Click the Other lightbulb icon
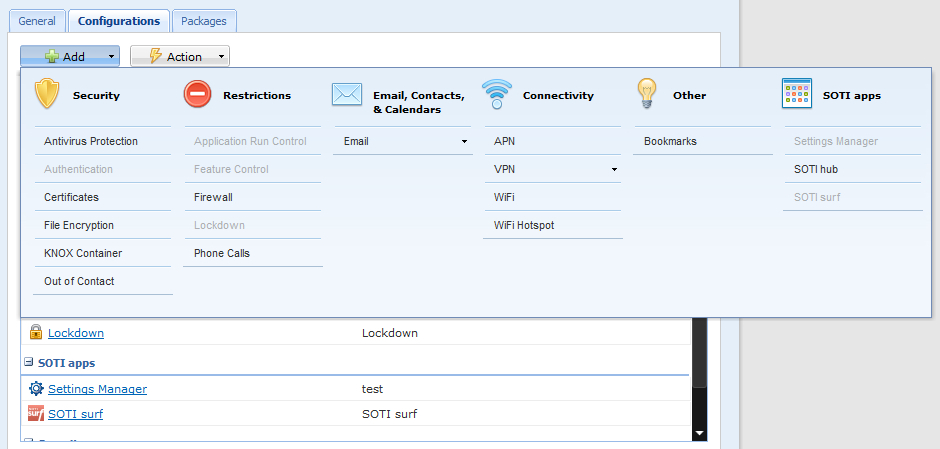The image size is (940, 449). pyautogui.click(x=647, y=94)
